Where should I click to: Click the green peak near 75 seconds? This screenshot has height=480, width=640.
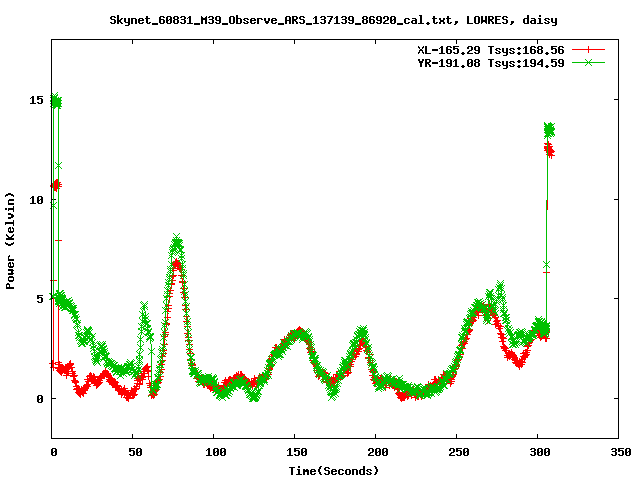pyautogui.click(x=177, y=243)
